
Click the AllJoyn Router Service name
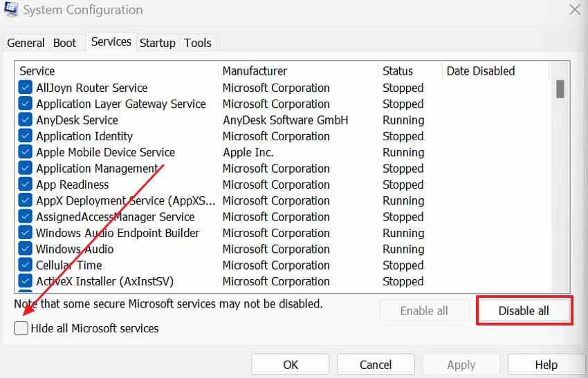[x=92, y=88]
